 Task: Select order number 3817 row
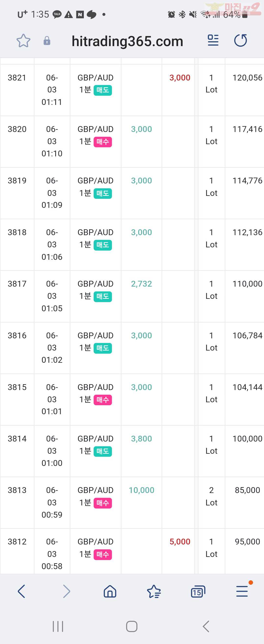coord(132,296)
